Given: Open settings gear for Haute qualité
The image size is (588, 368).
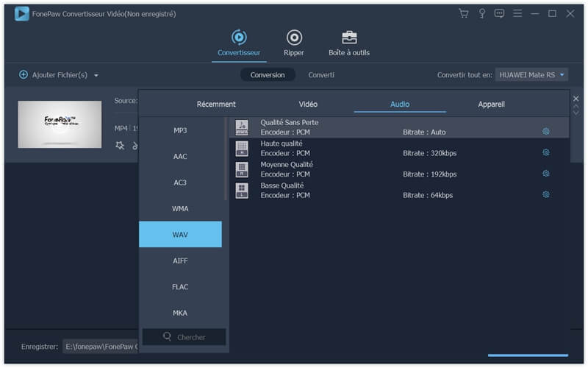Looking at the screenshot, I should (x=546, y=152).
